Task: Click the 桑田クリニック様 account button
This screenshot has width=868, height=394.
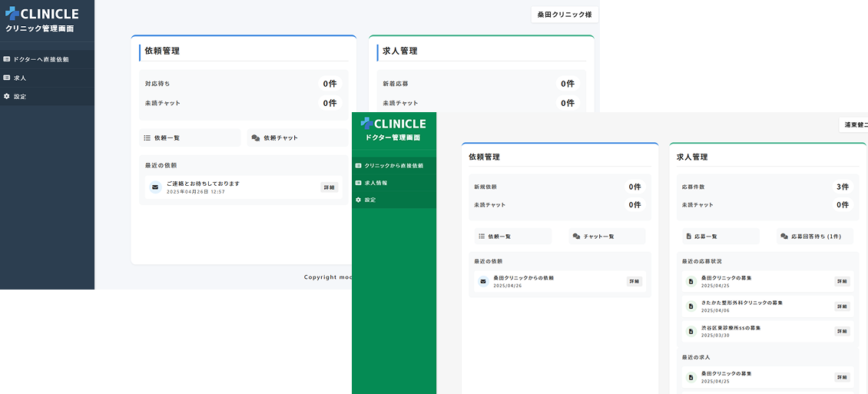Action: (565, 15)
